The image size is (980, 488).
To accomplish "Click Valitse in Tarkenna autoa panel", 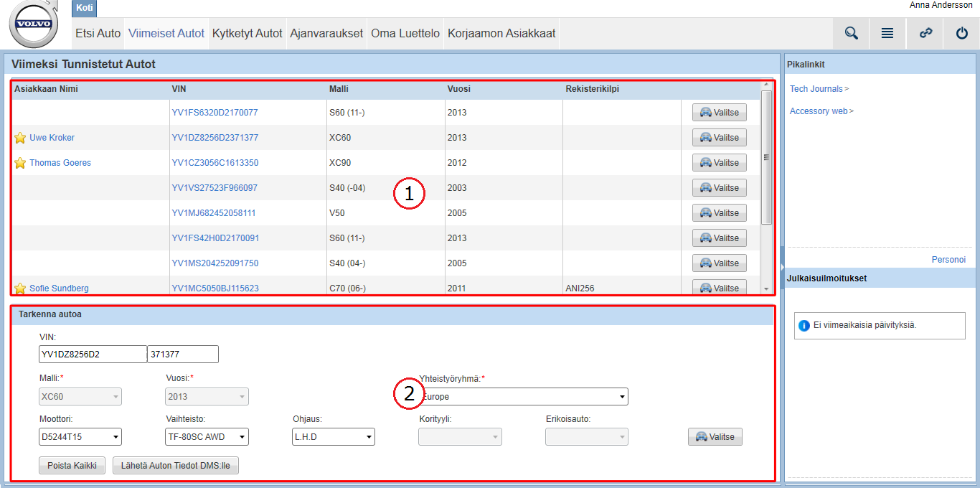I will coord(715,437).
